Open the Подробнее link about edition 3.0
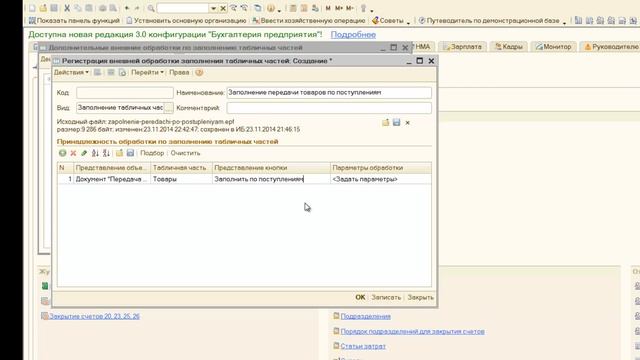Screen dimensions: 640x360 click(x=353, y=35)
